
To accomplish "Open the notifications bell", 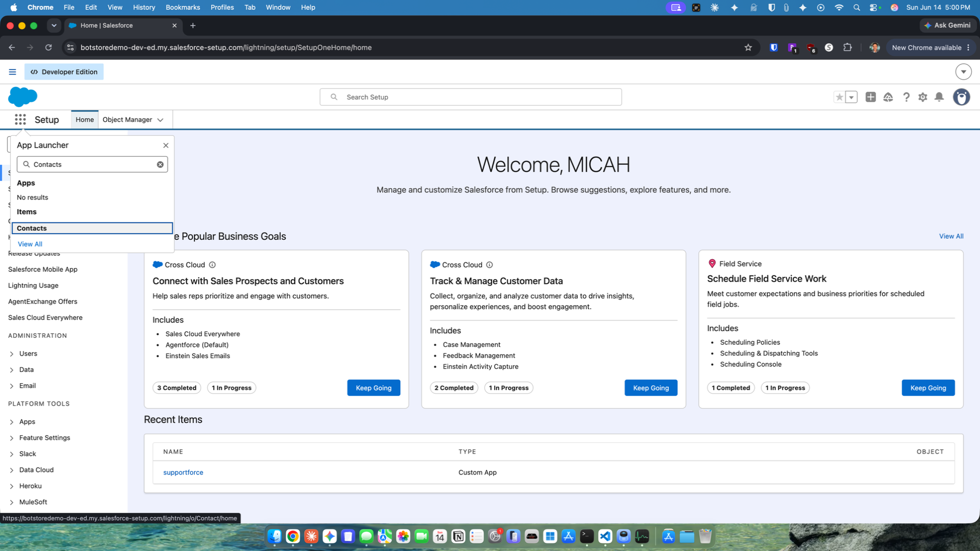I will pyautogui.click(x=939, y=97).
